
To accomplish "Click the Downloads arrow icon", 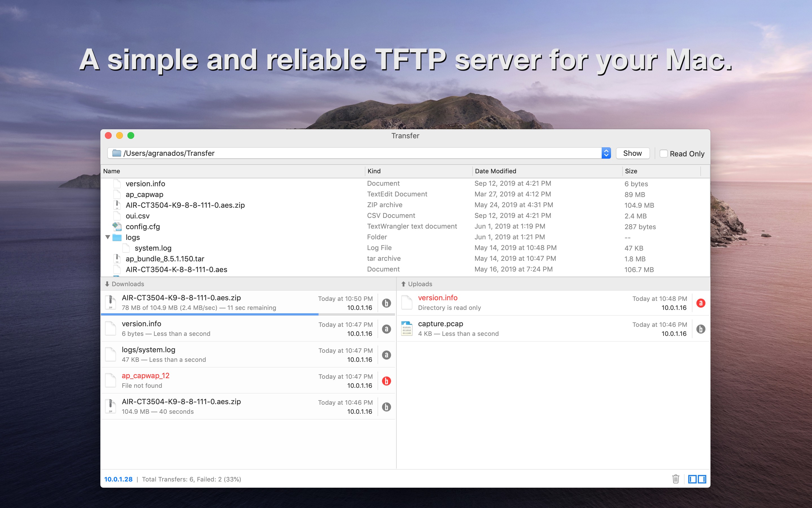I will [x=107, y=284].
